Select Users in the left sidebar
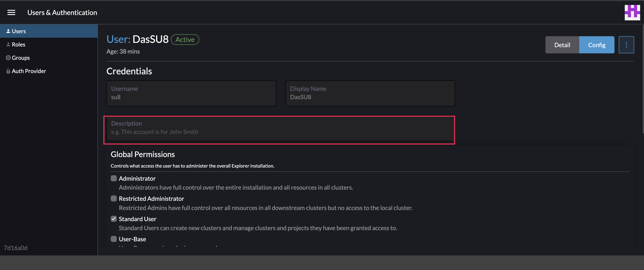 pyautogui.click(x=19, y=31)
